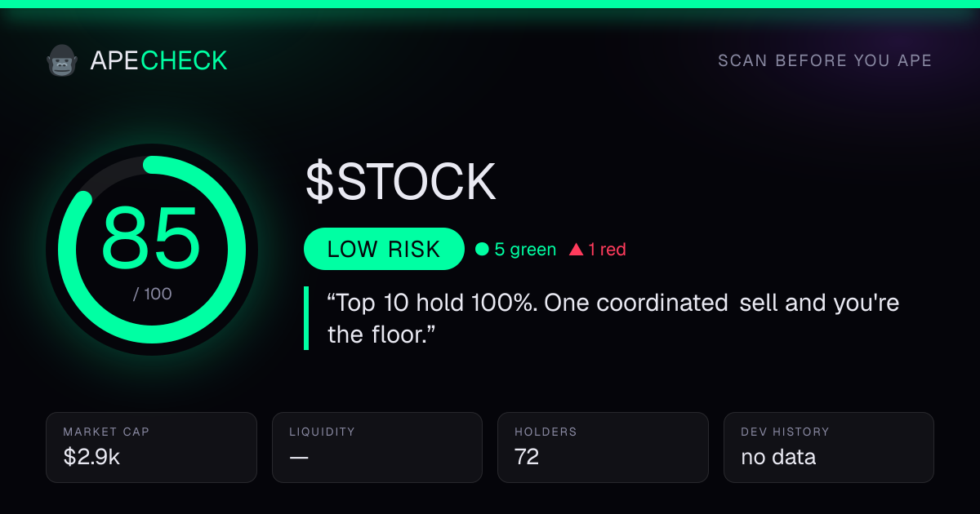Open the Dev History card
This screenshot has height=514, width=980.
pos(829,447)
